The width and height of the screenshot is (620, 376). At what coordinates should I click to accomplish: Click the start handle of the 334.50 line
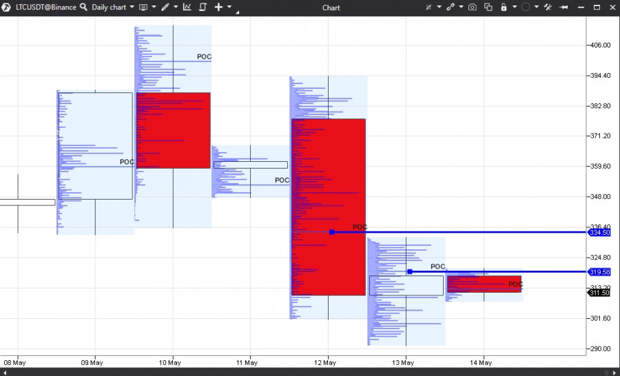332,232
